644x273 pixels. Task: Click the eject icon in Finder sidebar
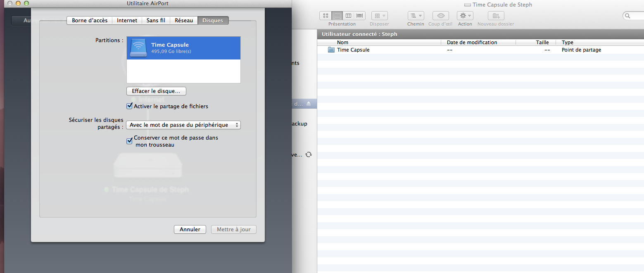pos(308,103)
